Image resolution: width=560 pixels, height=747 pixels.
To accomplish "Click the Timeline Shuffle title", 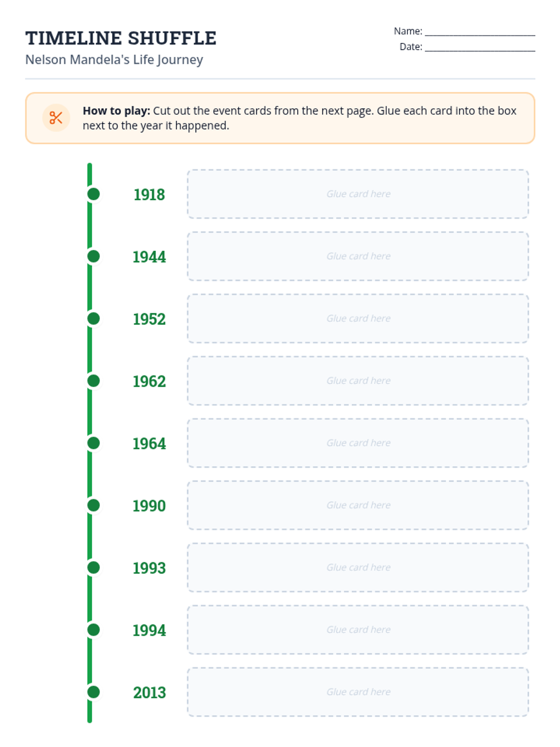I will click(x=121, y=38).
